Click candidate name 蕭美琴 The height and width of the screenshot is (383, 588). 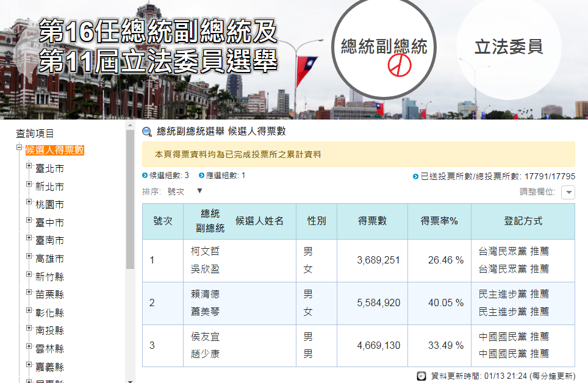coord(205,312)
